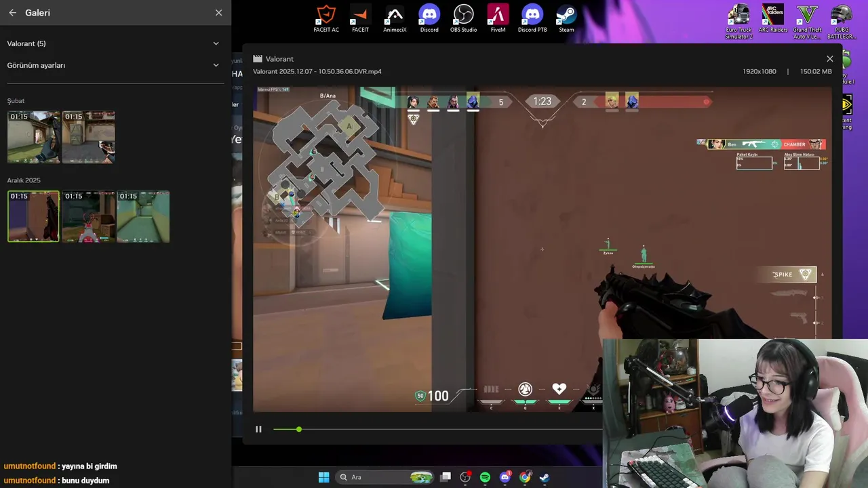The image size is (868, 488).
Task: Open the Steam desktop shortcut
Action: (566, 18)
